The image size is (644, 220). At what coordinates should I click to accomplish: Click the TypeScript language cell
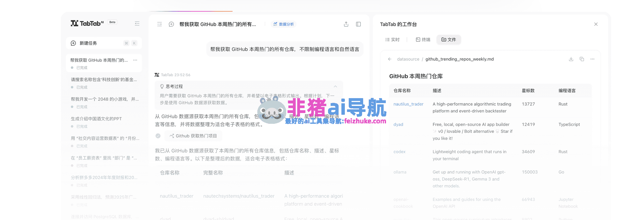[x=569, y=124]
